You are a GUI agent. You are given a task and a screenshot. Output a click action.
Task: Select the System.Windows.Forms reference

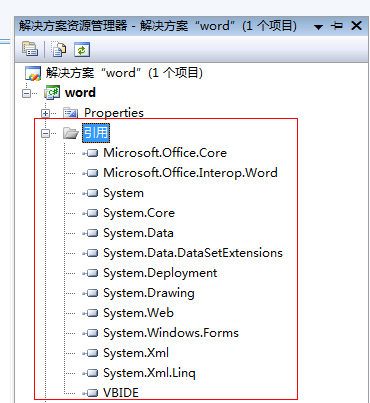coord(171,333)
